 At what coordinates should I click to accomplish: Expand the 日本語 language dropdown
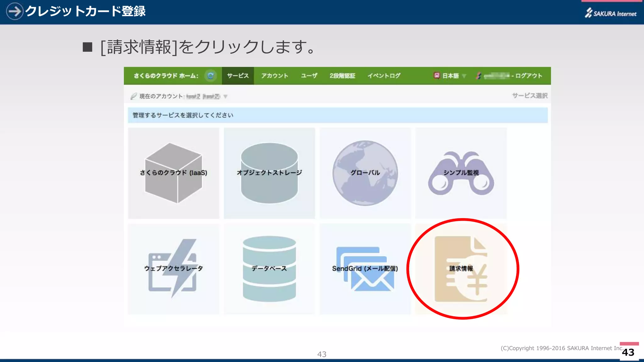[x=454, y=76]
